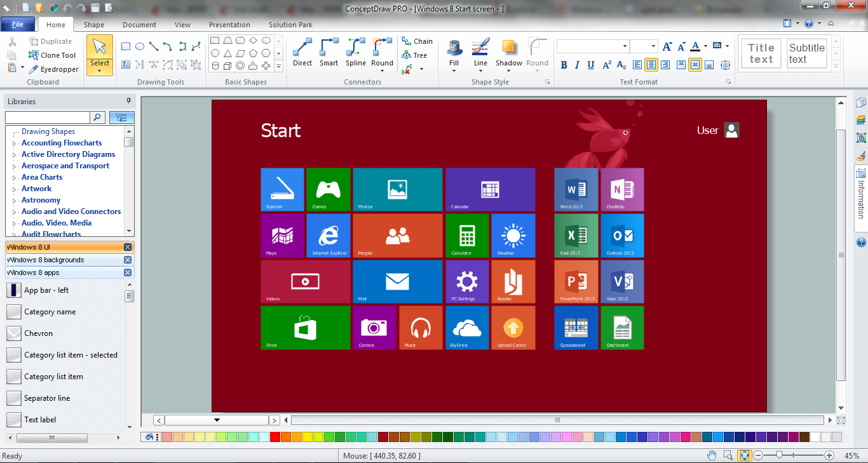Activate the Clone Tool
The image size is (868, 463).
(x=52, y=55)
